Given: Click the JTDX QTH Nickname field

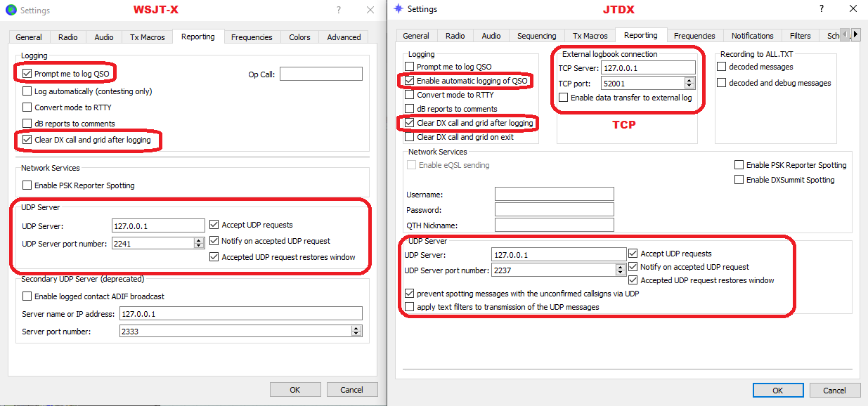Looking at the screenshot, I should 554,225.
